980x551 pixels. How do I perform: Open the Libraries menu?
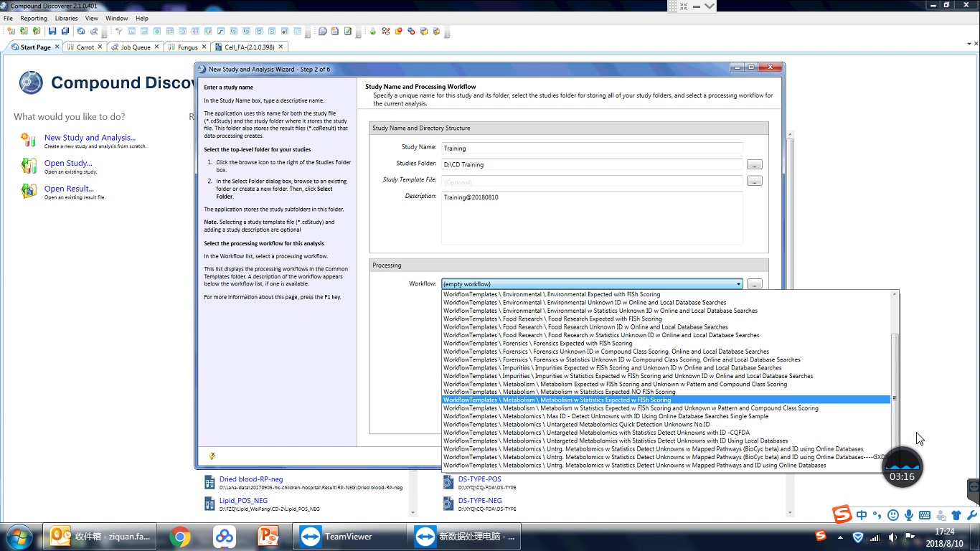(67, 18)
